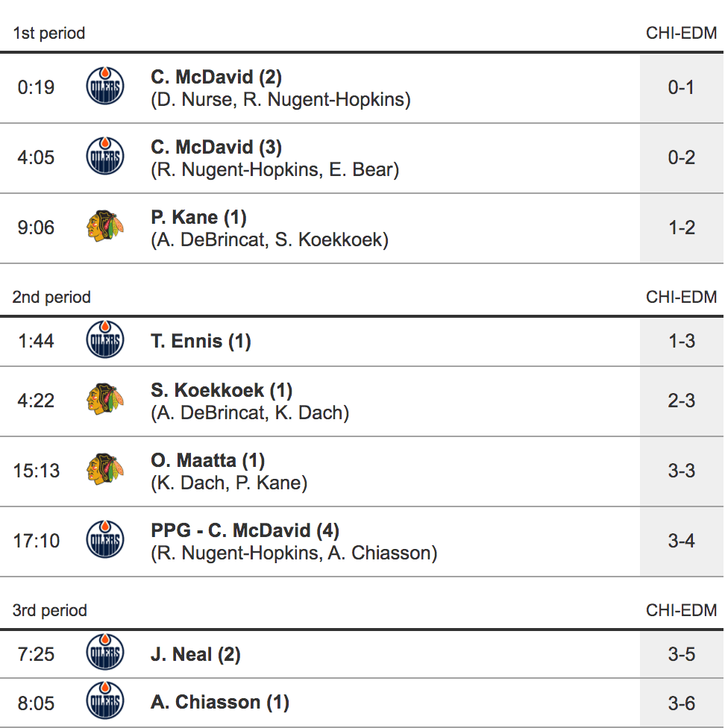725x728 pixels.
Task: Click the Oilers logo beside A. Chiasson
Action: point(105,702)
